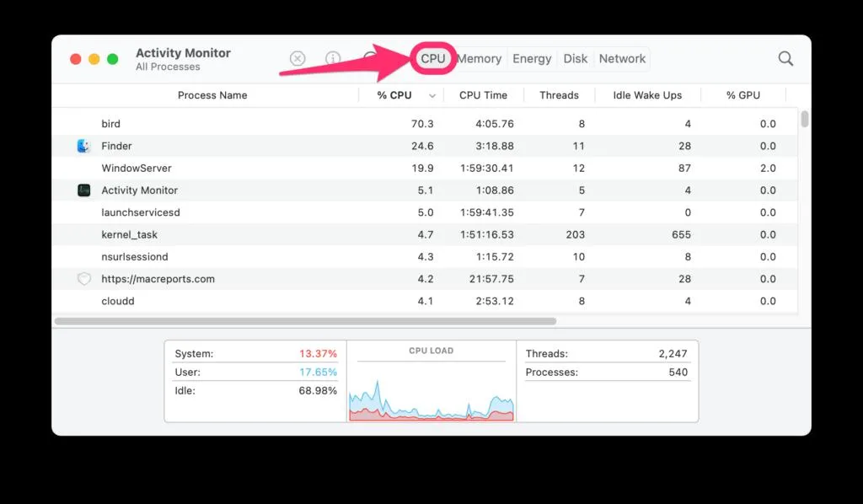Image resolution: width=863 pixels, height=504 pixels.
Task: Select Activity Monitor process name
Action: point(139,190)
